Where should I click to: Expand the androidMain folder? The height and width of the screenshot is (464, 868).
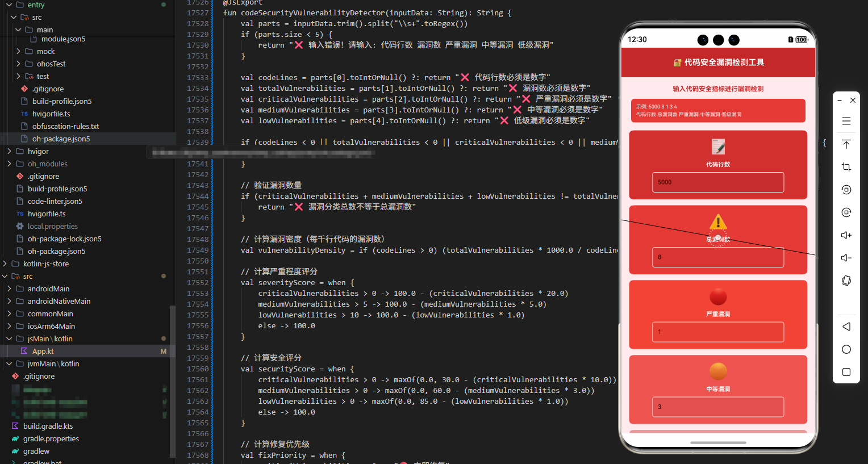tap(9, 289)
